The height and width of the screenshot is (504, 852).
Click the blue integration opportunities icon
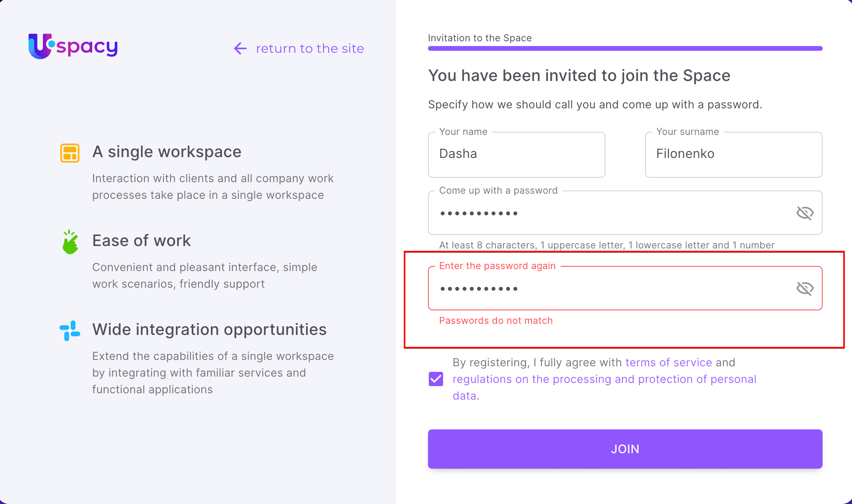pos(70,330)
